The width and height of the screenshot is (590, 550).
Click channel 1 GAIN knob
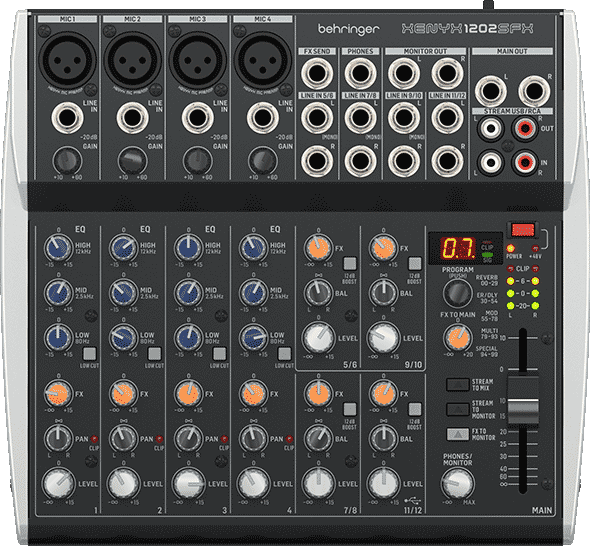pyautogui.click(x=67, y=161)
